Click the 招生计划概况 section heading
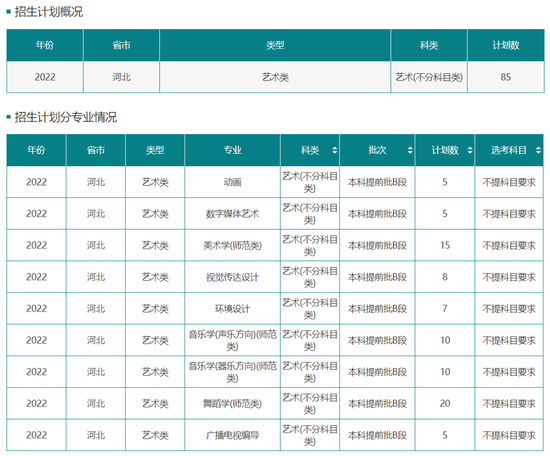Image resolution: width=550 pixels, height=456 pixels. (49, 12)
